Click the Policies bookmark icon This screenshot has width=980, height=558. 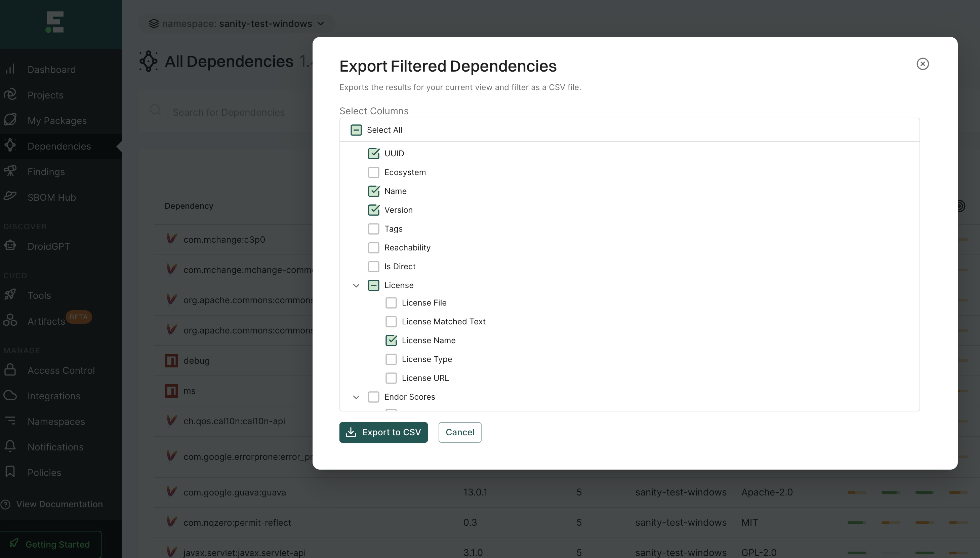10,472
